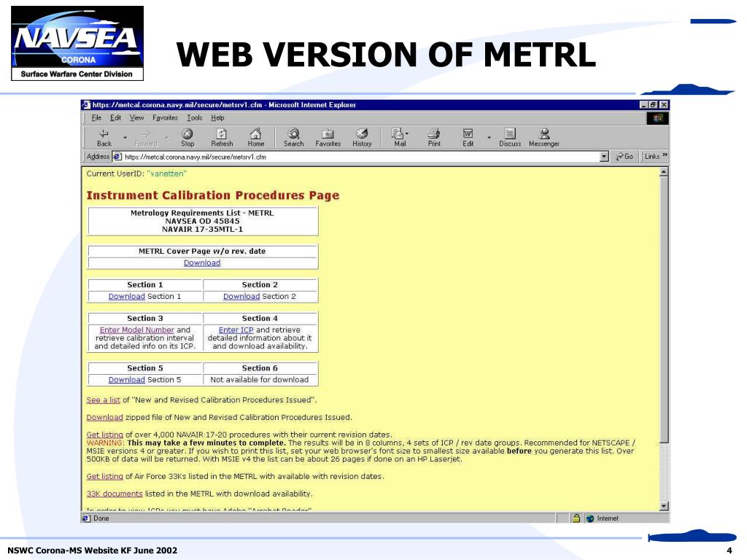This screenshot has width=747, height=560.
Task: Open the 33K documents link
Action: coord(115,494)
